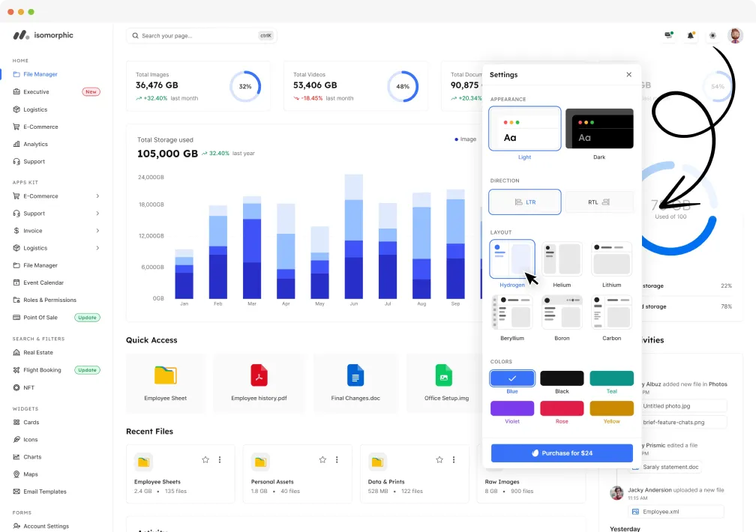756x532 pixels.
Task: Click the Flight Booking plane icon
Action: click(x=16, y=370)
